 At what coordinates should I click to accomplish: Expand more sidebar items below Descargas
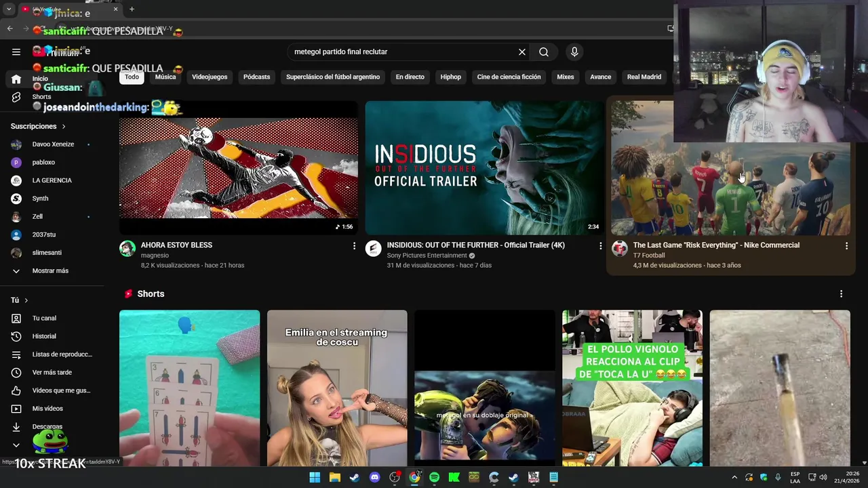click(16, 445)
